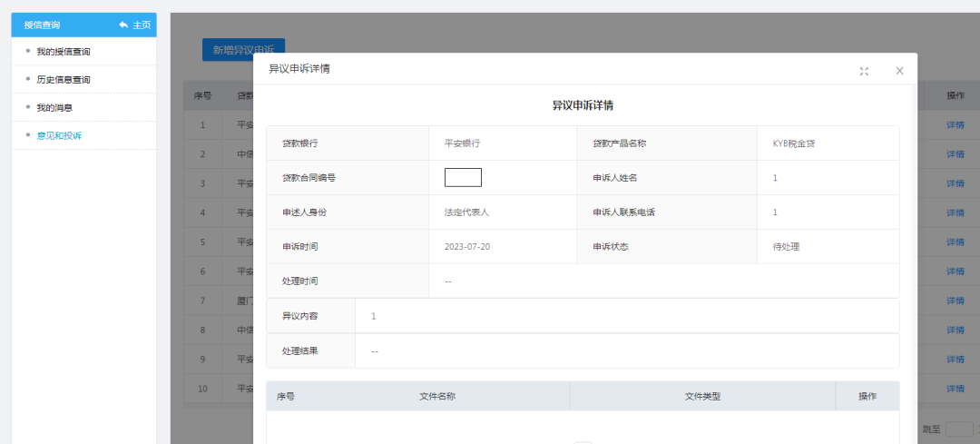The width and height of the screenshot is (980, 444).
Task: Click the 法定代表人 identity value
Action: [x=467, y=212]
